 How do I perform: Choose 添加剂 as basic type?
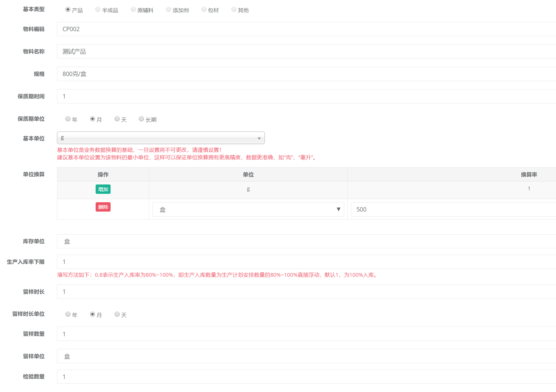pos(169,10)
